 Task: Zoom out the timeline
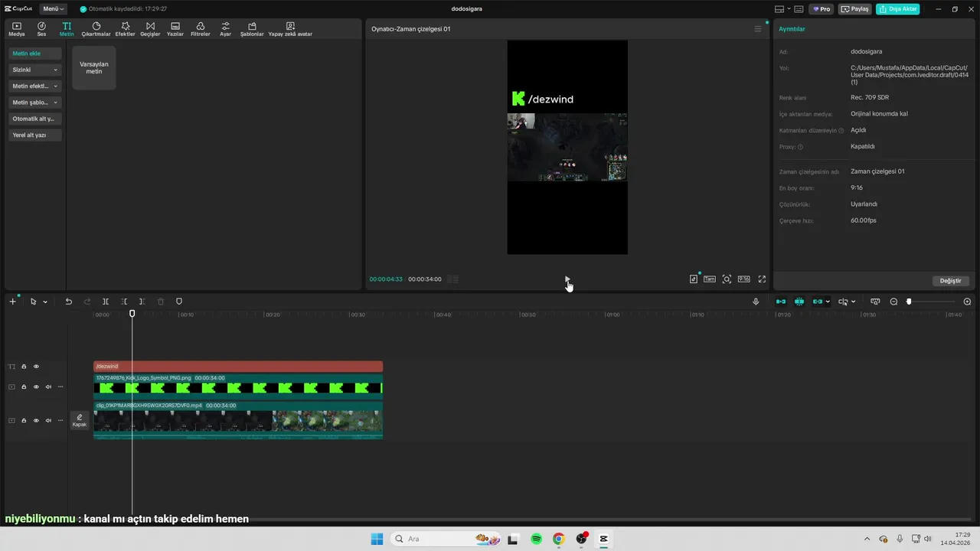coord(893,302)
